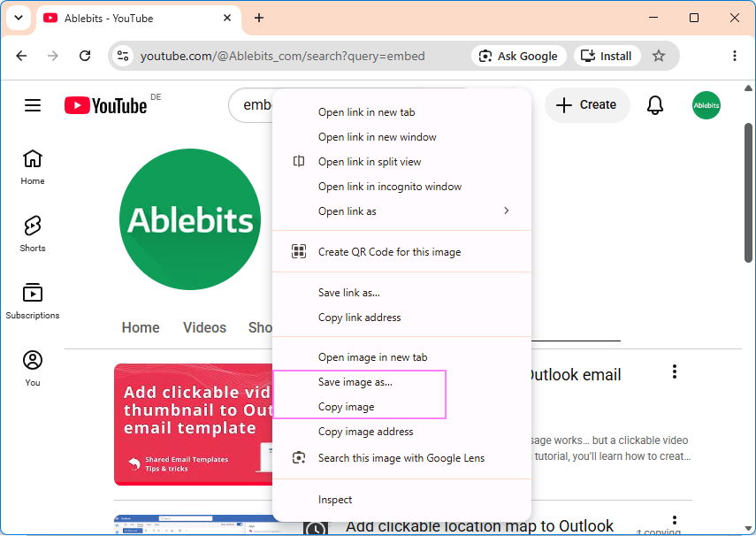Open the YouTube guide hamburger menu

[33, 105]
